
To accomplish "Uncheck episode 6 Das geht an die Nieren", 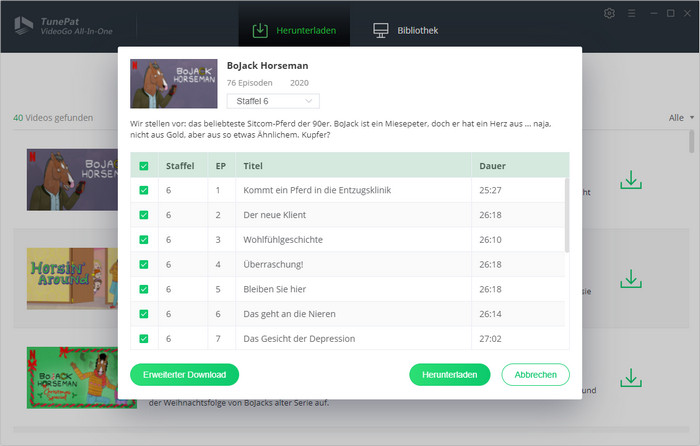I will [144, 314].
